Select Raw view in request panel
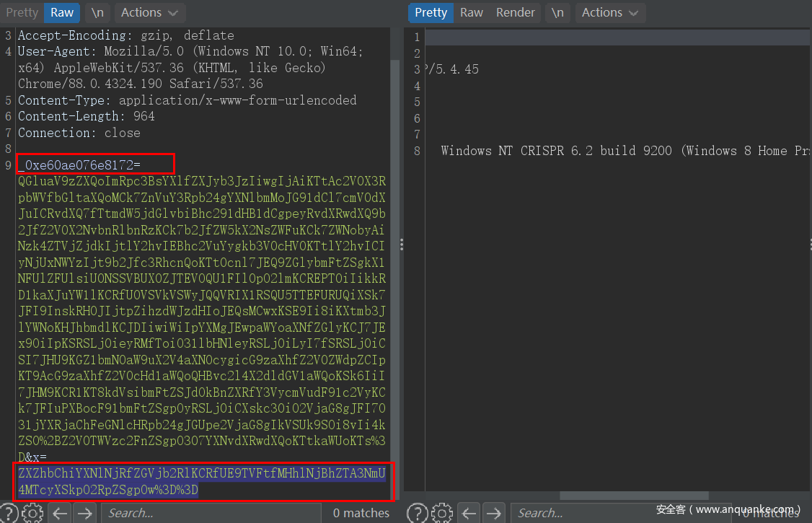Image resolution: width=812 pixels, height=523 pixels. click(x=62, y=12)
